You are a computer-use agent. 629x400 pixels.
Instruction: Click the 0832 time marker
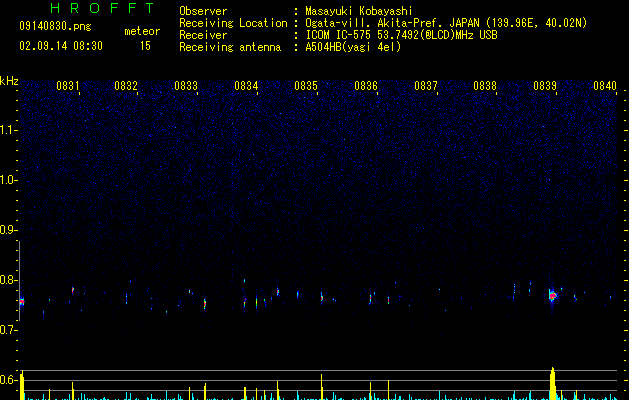(126, 86)
